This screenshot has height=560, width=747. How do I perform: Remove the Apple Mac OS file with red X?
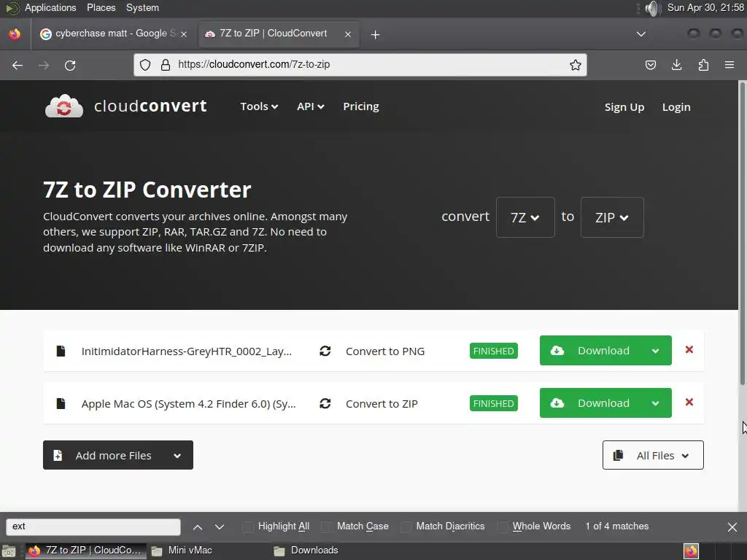point(689,402)
